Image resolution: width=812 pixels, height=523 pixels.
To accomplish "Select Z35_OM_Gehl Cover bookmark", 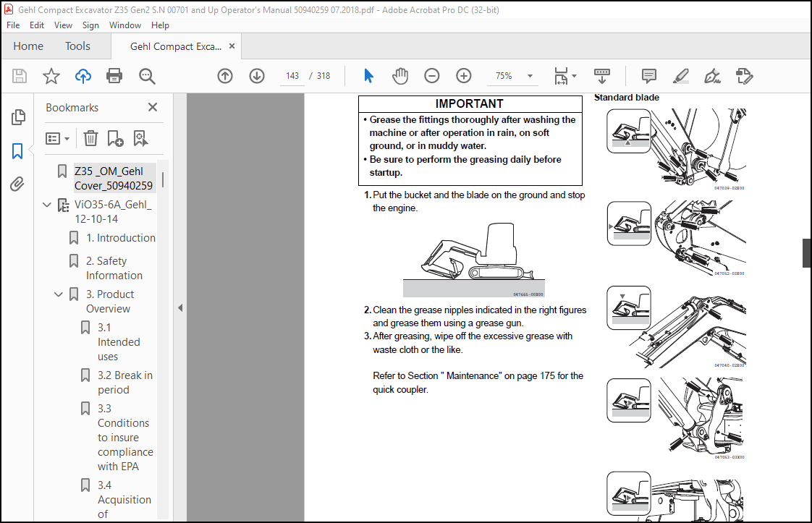I will [x=114, y=178].
